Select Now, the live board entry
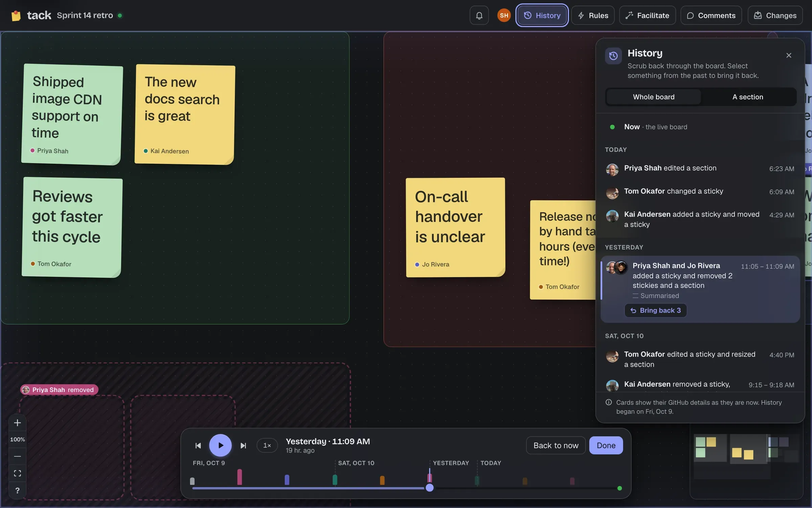Screen dimensions: 812x508 700,127
